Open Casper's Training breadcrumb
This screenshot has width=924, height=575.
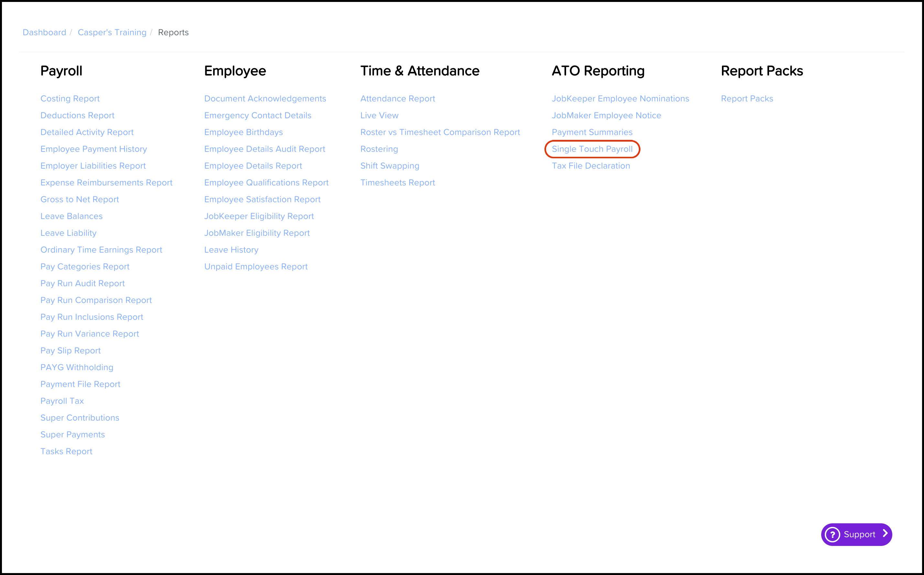click(112, 32)
